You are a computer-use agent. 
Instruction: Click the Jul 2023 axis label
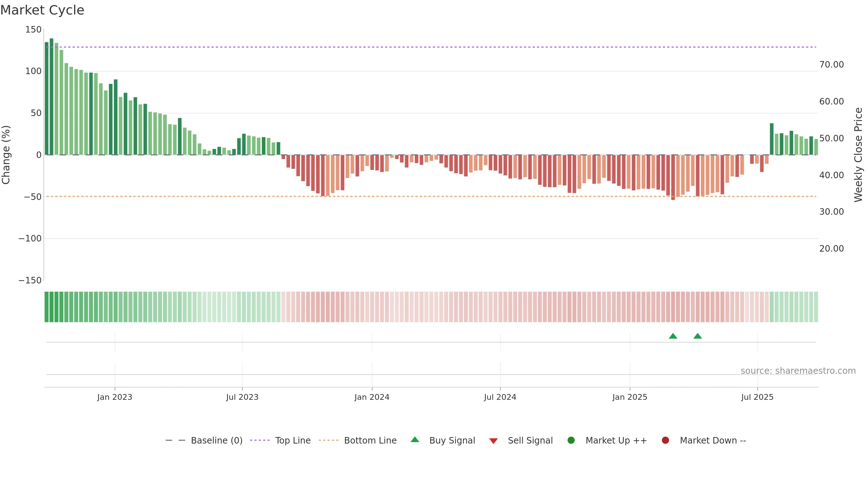pos(242,397)
